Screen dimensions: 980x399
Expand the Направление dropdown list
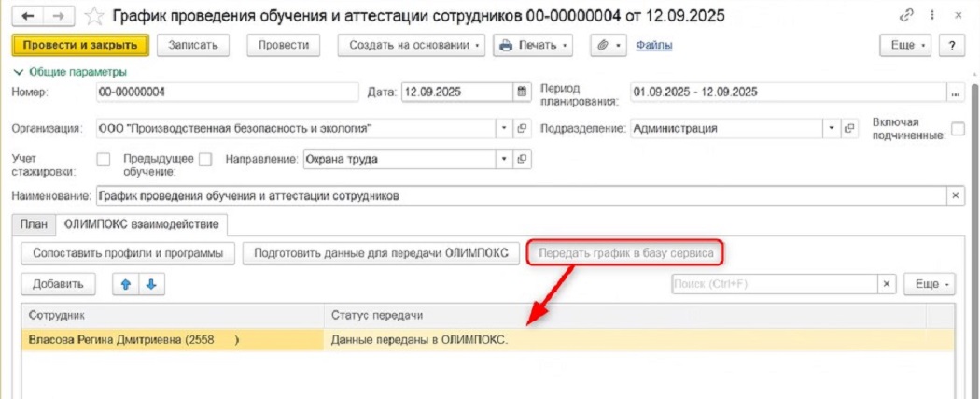505,159
